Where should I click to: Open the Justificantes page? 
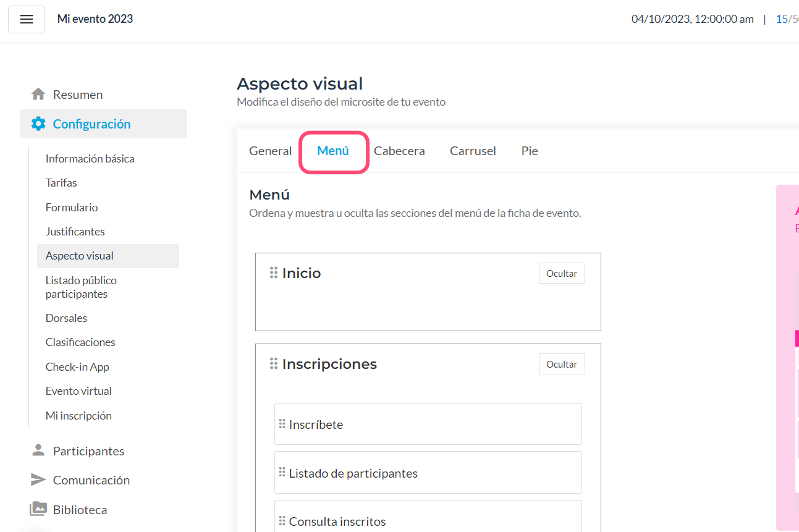[x=75, y=232]
